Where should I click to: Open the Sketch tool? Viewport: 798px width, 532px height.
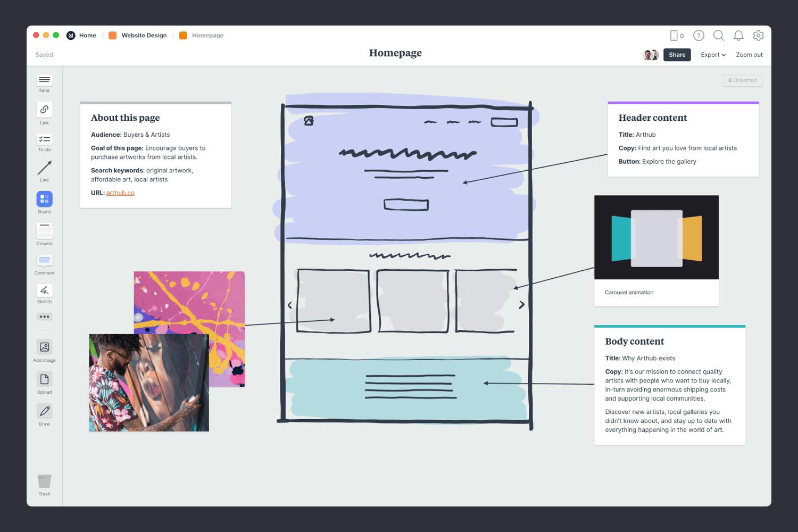click(x=44, y=292)
